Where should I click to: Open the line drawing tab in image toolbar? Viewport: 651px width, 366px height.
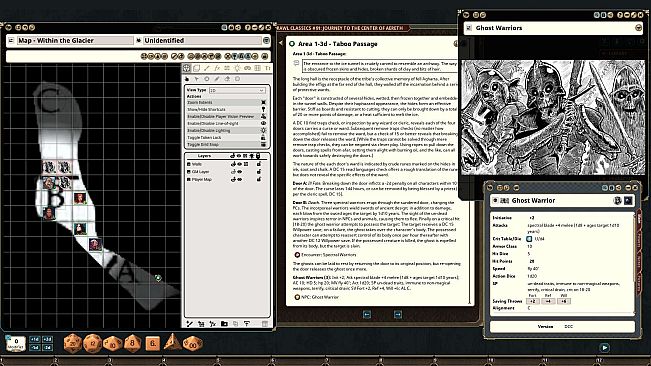coord(206,68)
